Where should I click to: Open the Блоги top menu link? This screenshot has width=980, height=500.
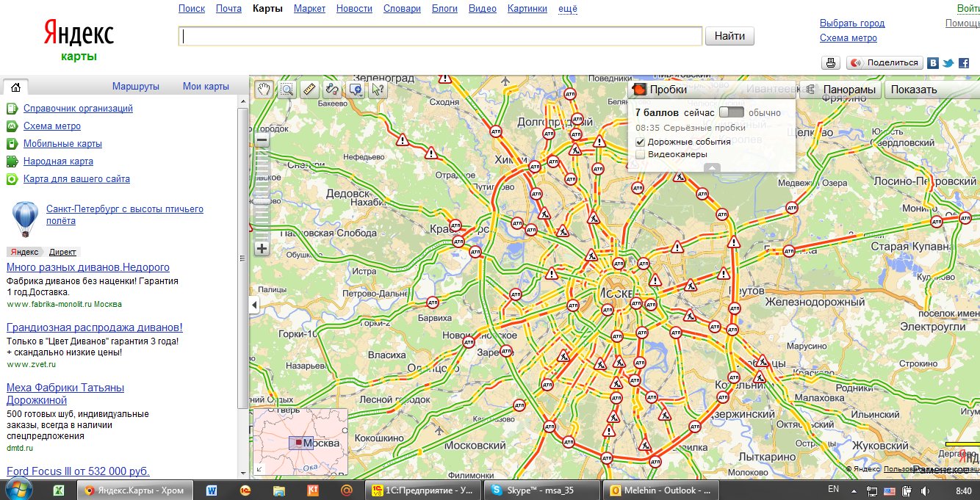(x=444, y=9)
